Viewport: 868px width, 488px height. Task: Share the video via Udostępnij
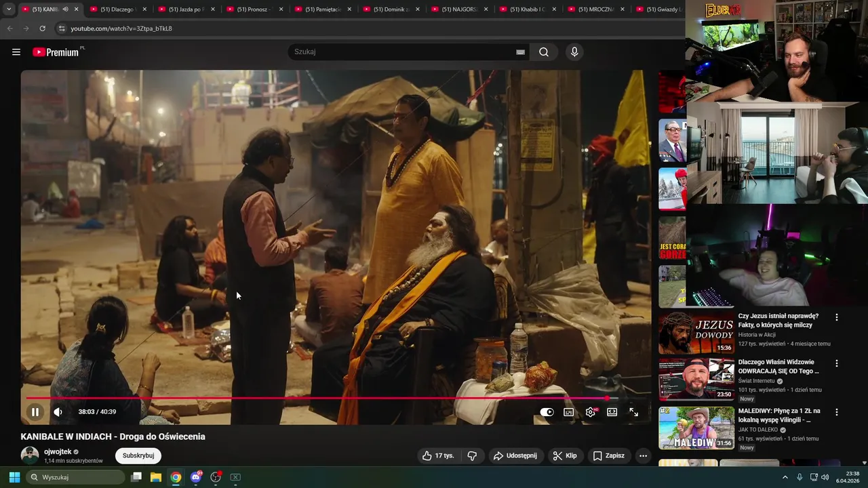point(515,455)
